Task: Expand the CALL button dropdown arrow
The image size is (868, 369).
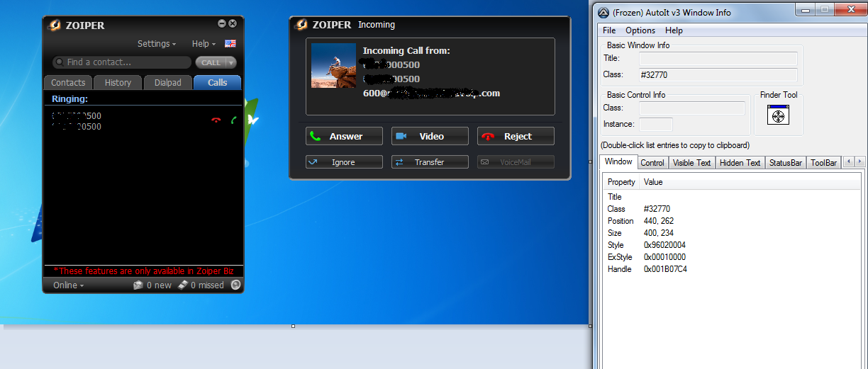Action: coord(230,62)
